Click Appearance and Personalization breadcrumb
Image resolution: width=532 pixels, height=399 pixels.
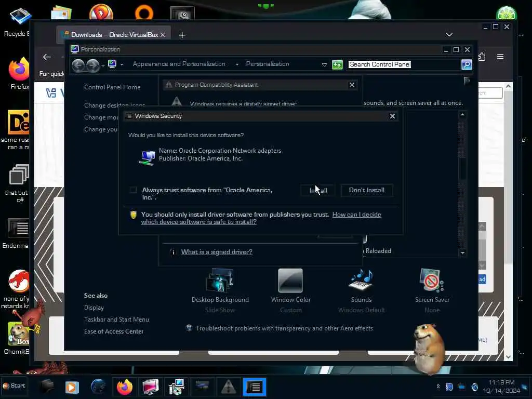point(179,64)
